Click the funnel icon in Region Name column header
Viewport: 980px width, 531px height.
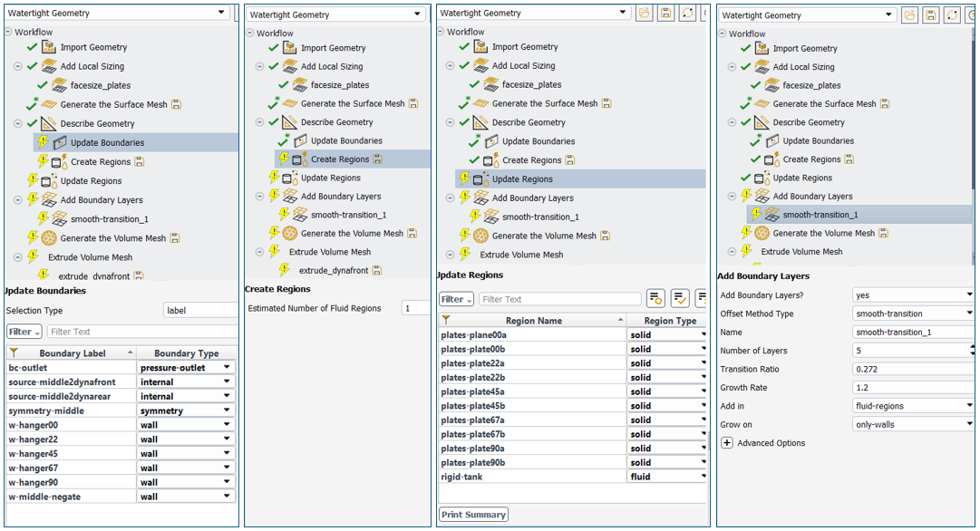(446, 321)
